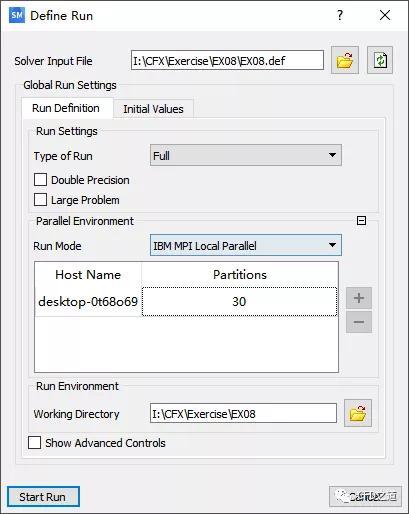409x514 pixels.
Task: Open the Type of Run dropdown
Action: click(x=246, y=155)
